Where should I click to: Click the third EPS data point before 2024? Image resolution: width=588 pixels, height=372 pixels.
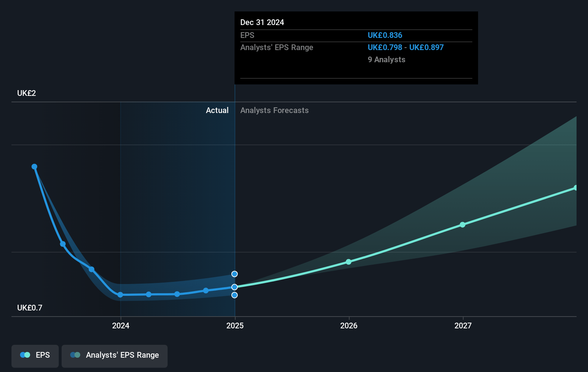[91, 269]
